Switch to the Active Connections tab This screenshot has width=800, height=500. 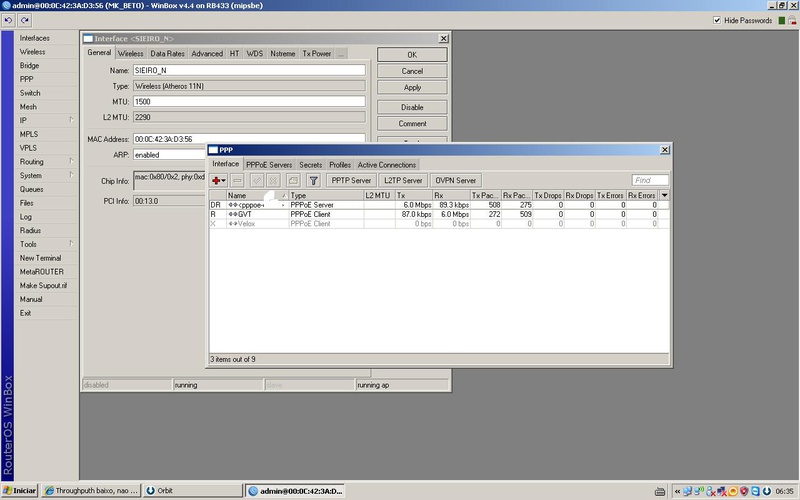coord(387,165)
